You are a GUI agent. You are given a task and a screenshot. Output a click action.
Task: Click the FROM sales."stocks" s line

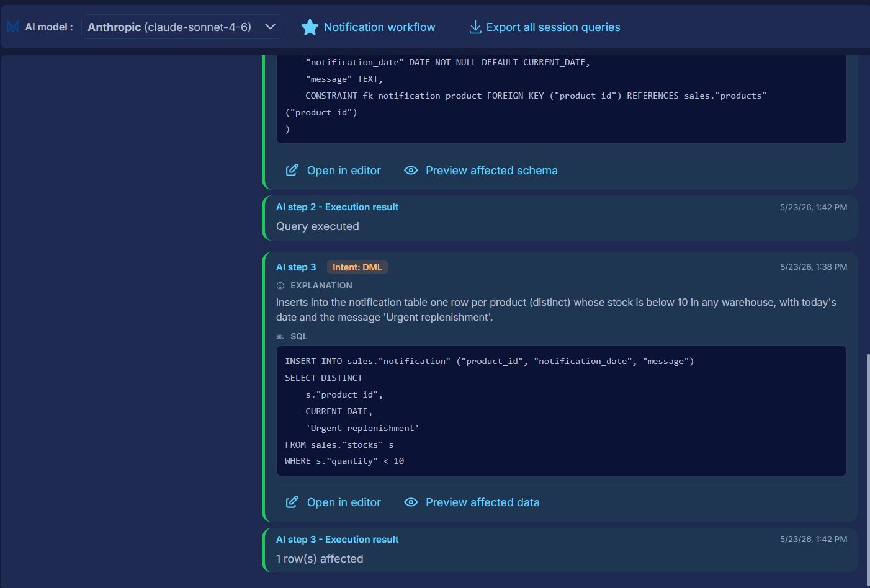pos(339,445)
